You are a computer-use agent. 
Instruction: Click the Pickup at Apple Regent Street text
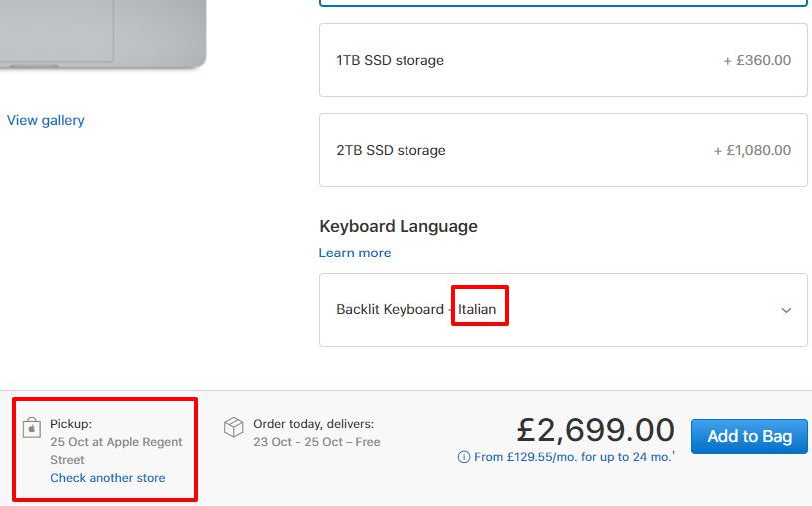click(116, 442)
